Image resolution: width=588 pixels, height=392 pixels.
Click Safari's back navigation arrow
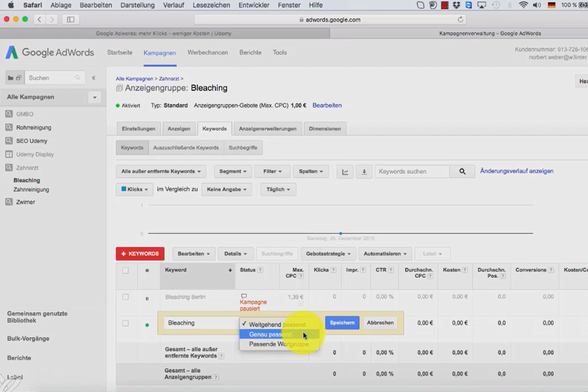[39, 20]
